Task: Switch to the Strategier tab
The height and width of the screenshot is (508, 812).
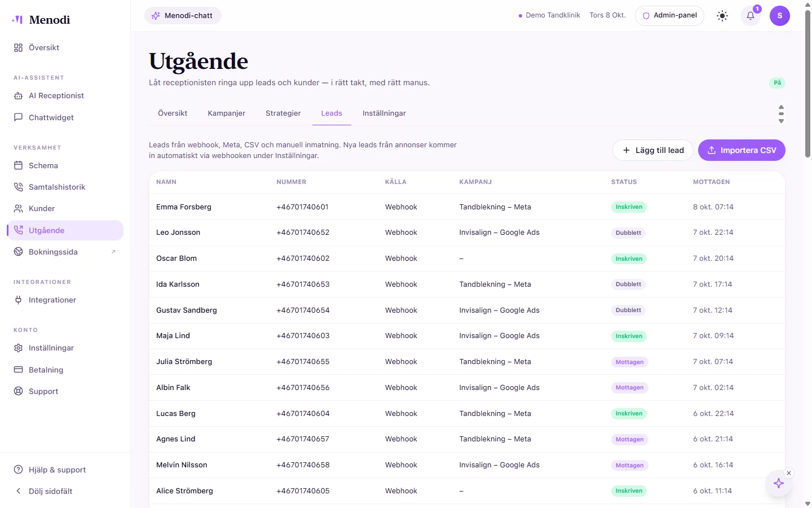Action: [283, 113]
